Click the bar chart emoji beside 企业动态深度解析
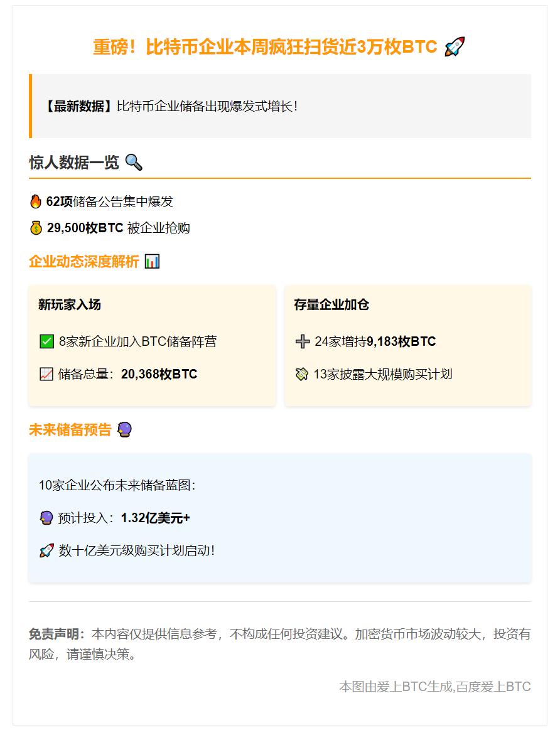560x745 pixels. pyautogui.click(x=152, y=261)
